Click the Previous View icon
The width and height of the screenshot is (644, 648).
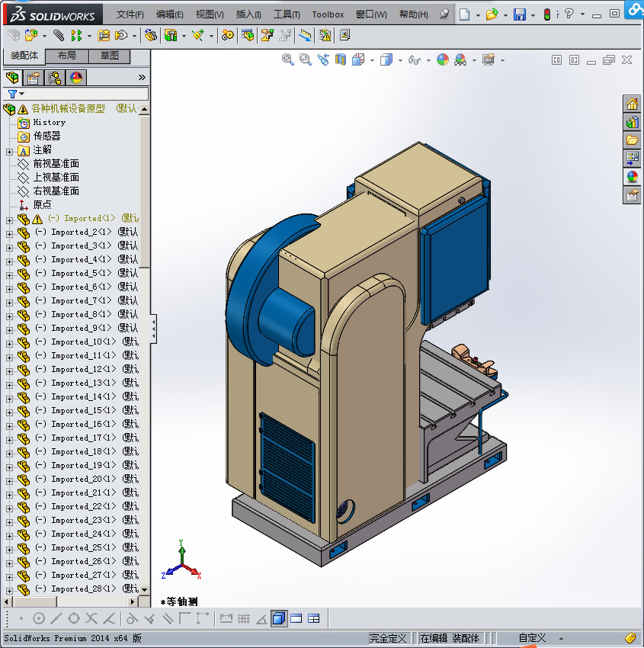[x=323, y=60]
